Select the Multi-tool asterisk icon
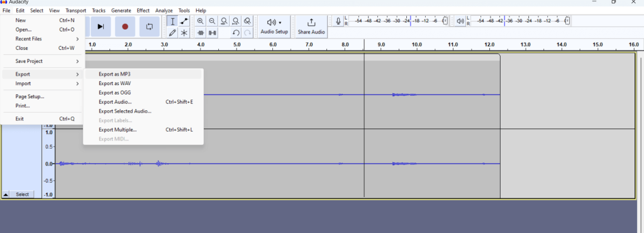644x233 pixels. [184, 33]
